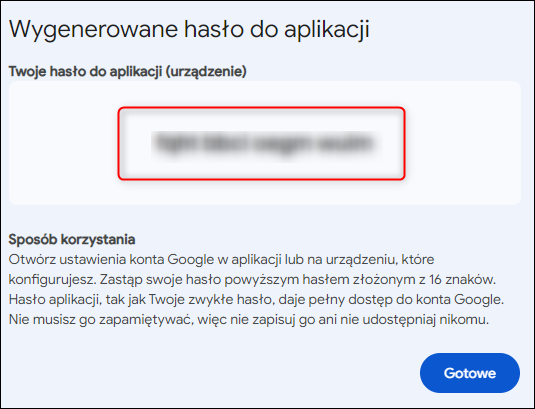The height and width of the screenshot is (409, 535).
Task: Click '(urządzenie)' in the password label
Action: (206, 72)
